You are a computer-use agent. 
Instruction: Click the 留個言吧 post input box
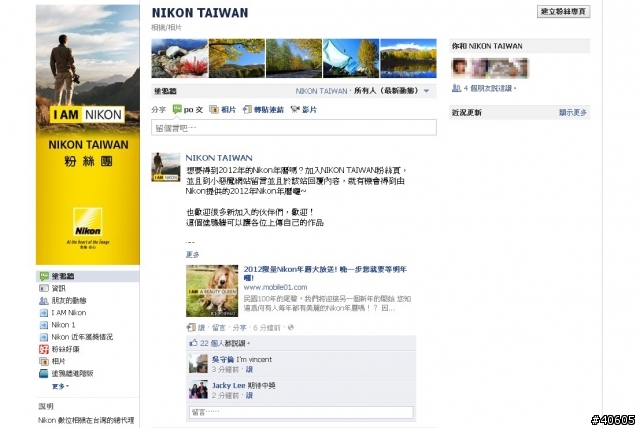click(x=293, y=128)
